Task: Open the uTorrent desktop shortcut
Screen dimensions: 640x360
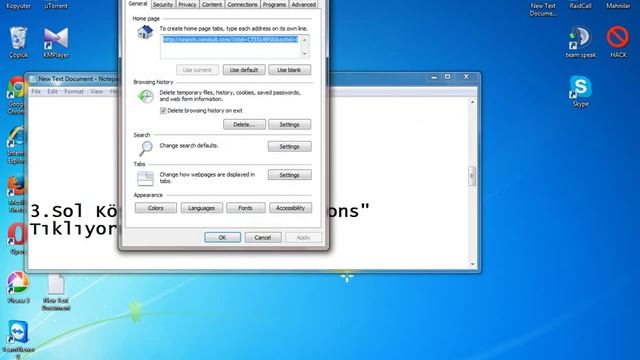Action: click(x=56, y=5)
